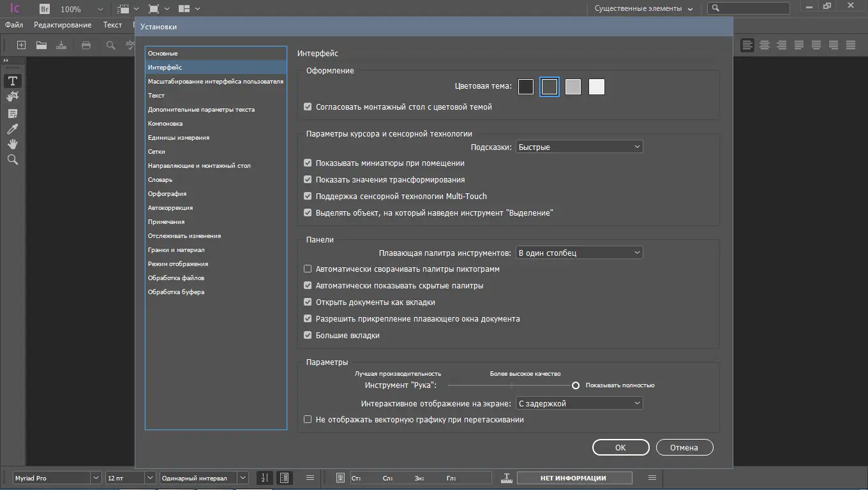The image size is (868, 490).
Task: Click the save content icon in toolbar
Action: pyautogui.click(x=61, y=45)
